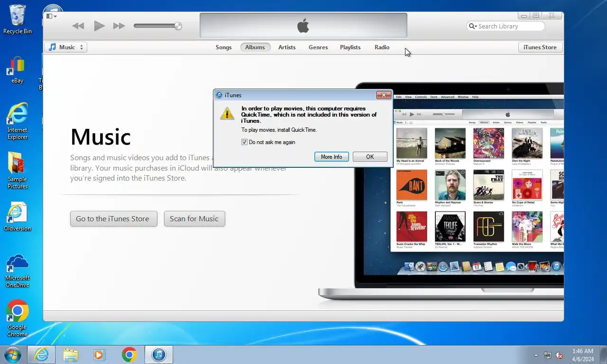Click the iTunes Previous track button
Viewport: 607px width, 364px height.
pos(78,26)
